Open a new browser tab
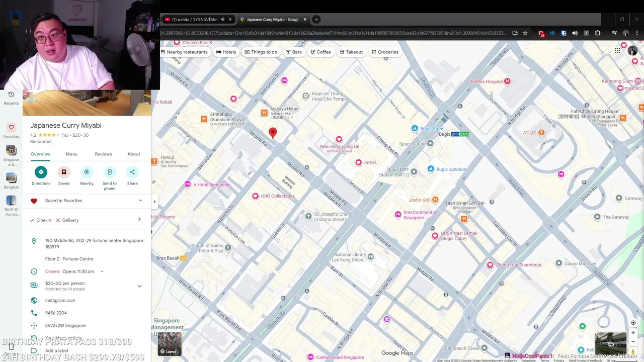 click(x=316, y=20)
